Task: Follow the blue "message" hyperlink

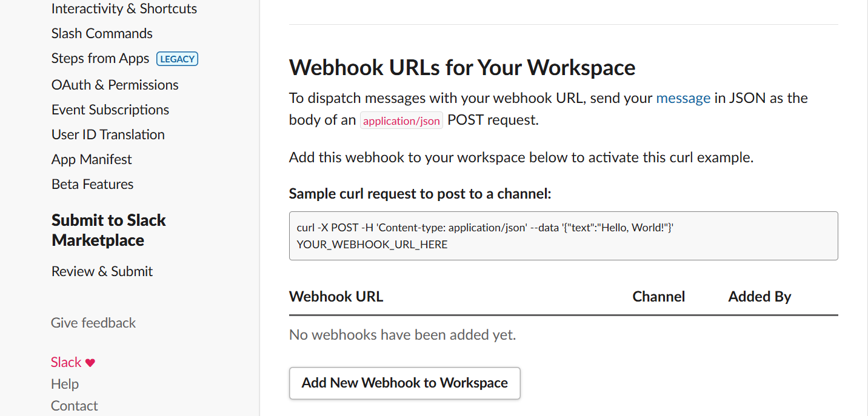Action: [x=683, y=98]
